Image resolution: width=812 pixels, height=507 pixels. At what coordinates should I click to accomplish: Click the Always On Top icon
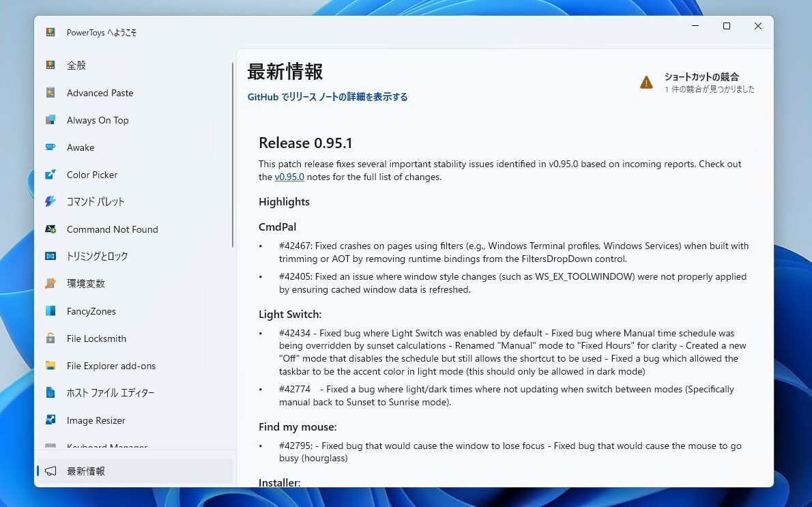50,119
